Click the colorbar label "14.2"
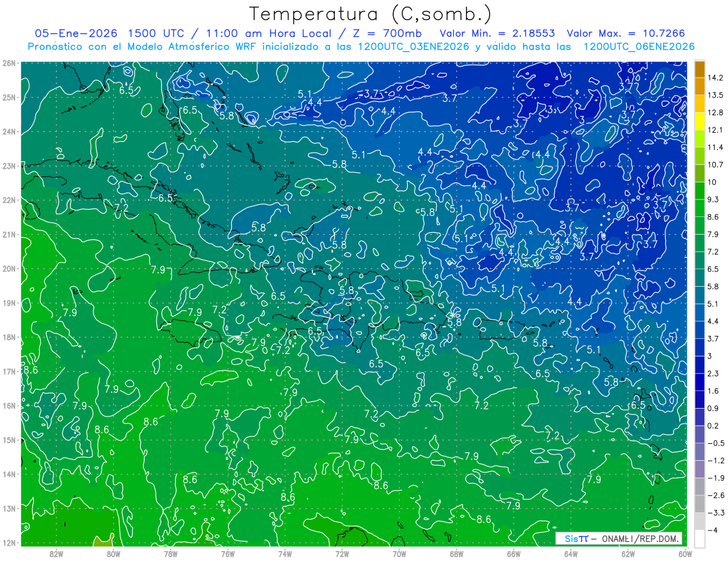 point(715,78)
